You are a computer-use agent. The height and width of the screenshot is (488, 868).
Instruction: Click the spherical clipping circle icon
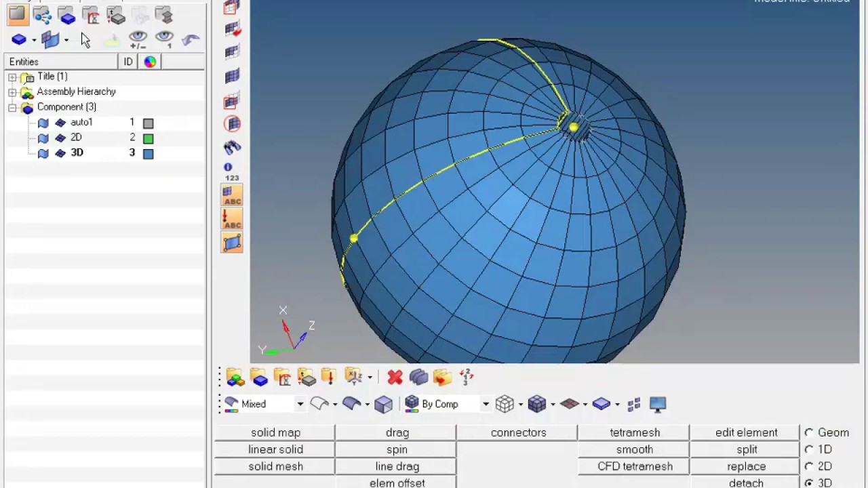(x=232, y=123)
